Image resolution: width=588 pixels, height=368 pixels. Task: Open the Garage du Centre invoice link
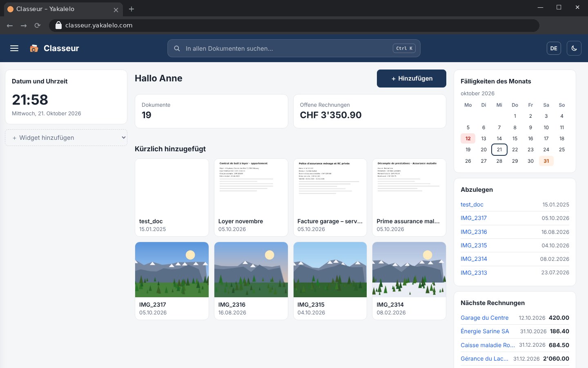pyautogui.click(x=485, y=318)
